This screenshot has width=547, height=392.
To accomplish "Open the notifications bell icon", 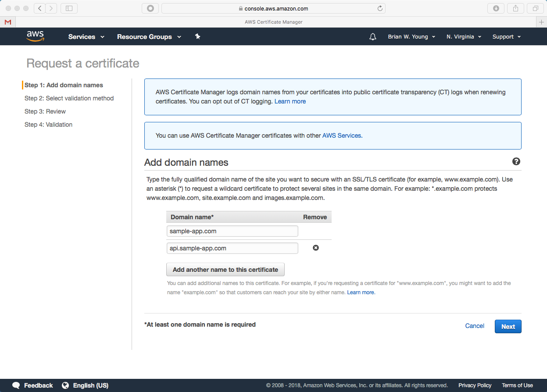I will point(373,37).
